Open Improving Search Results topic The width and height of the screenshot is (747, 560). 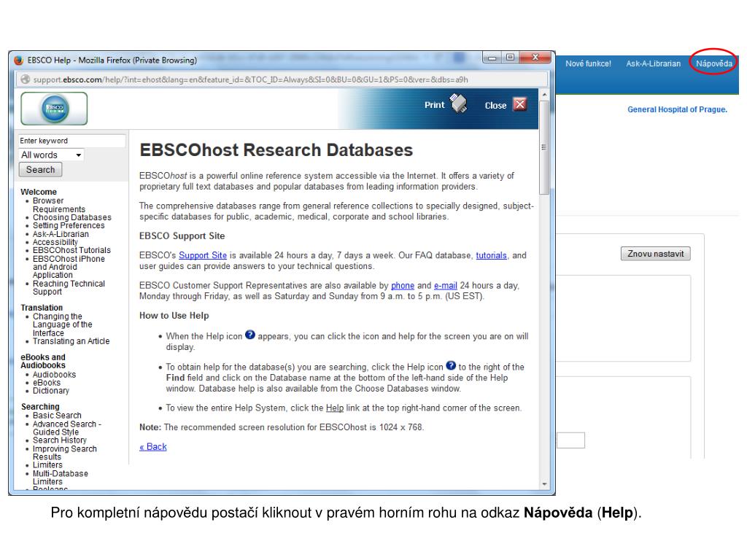[x=65, y=453]
